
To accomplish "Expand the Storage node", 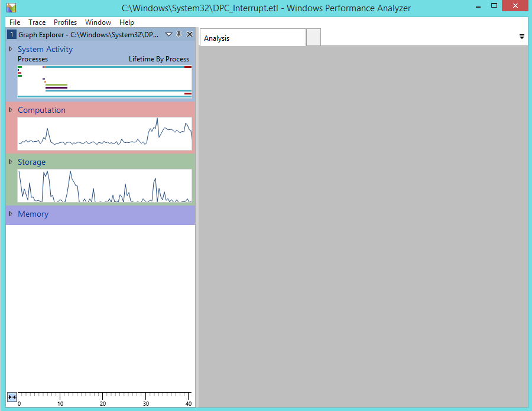I will [11, 162].
